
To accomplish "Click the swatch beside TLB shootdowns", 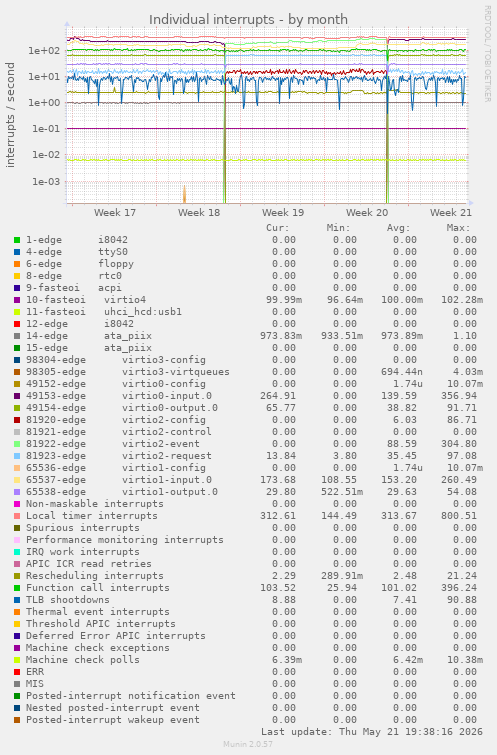I will tap(17, 600).
